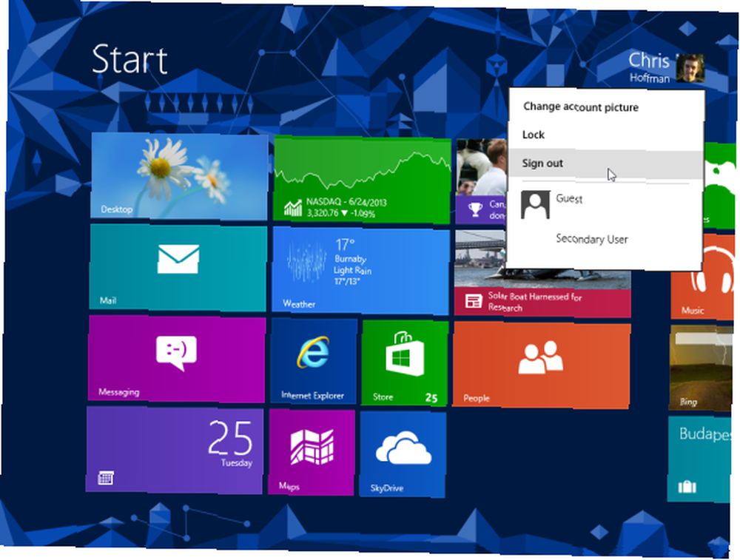
Task: Open the NASDAQ finance tile
Action: click(x=362, y=179)
